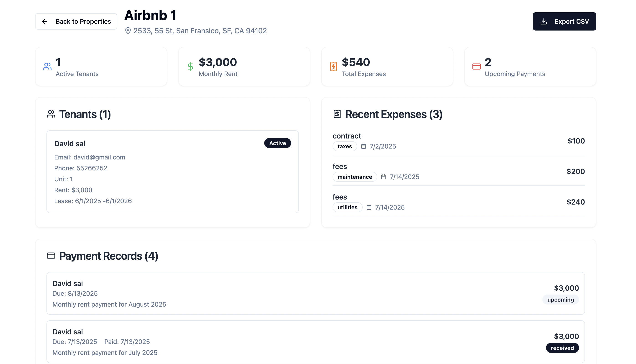Open the August 2025 payment record
The height and width of the screenshot is (364, 636).
(315, 293)
